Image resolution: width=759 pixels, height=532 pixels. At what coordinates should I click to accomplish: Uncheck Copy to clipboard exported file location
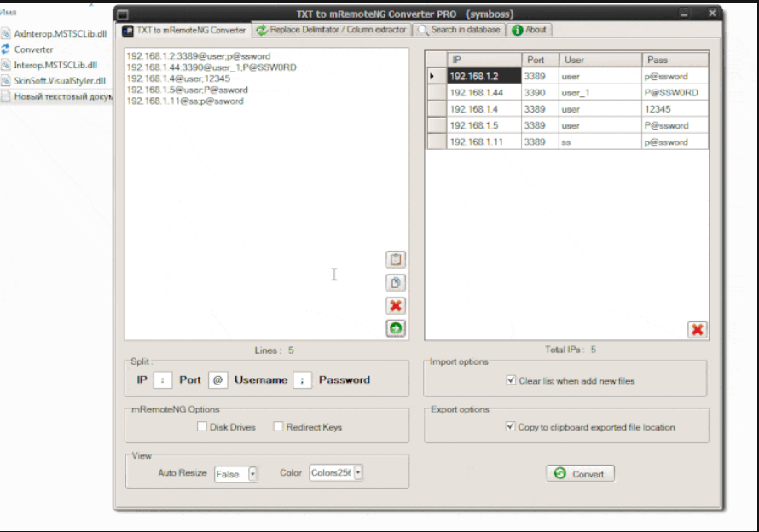click(510, 426)
